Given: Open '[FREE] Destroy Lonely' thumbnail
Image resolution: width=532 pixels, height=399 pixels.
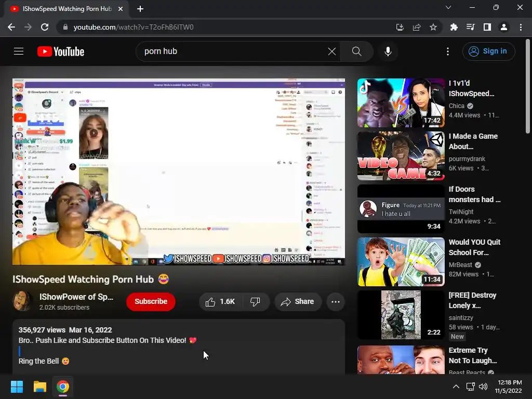Looking at the screenshot, I should tap(401, 314).
